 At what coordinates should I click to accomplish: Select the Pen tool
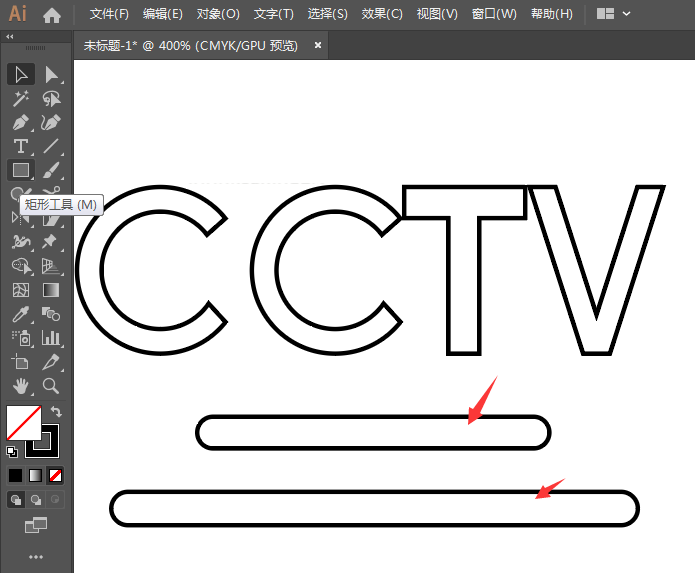[x=21, y=122]
